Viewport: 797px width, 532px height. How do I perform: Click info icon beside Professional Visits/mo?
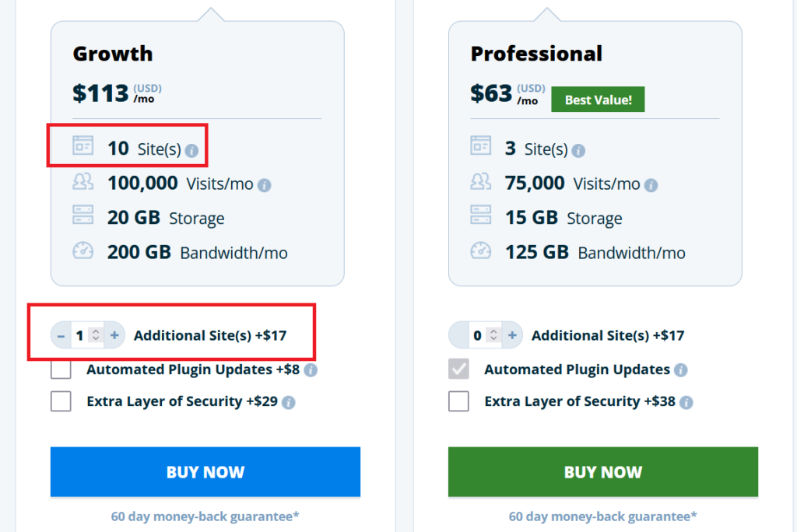[x=651, y=185]
